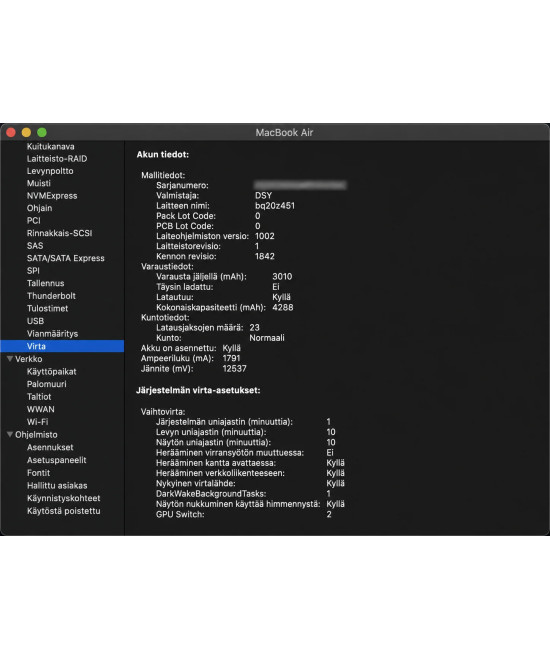550x660 pixels.
Task: Click the Verkko category label
Action: point(29,359)
